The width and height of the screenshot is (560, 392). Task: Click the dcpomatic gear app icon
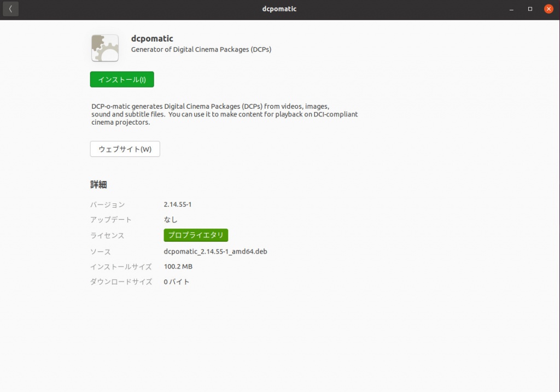point(105,48)
